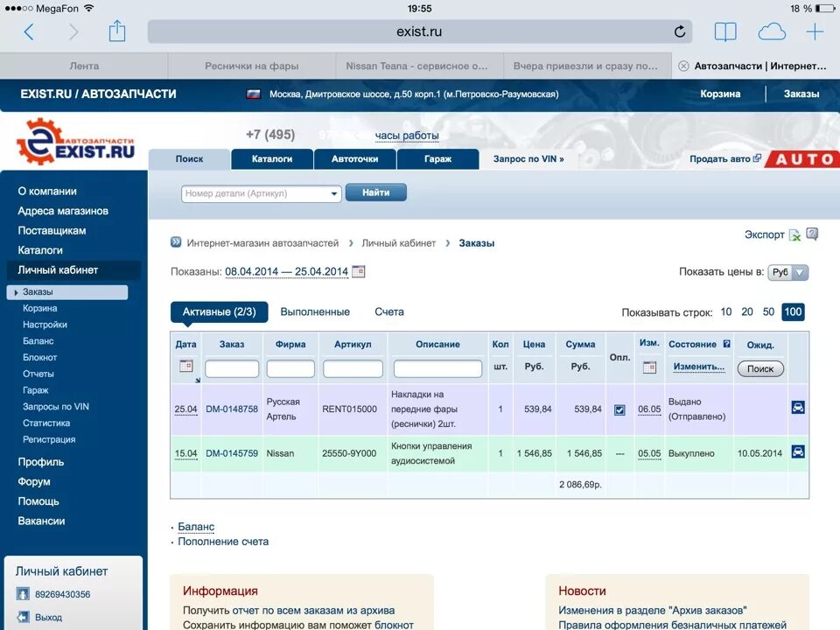The width and height of the screenshot is (840, 630).
Task: Open the Каталоги site tab
Action: (272, 159)
